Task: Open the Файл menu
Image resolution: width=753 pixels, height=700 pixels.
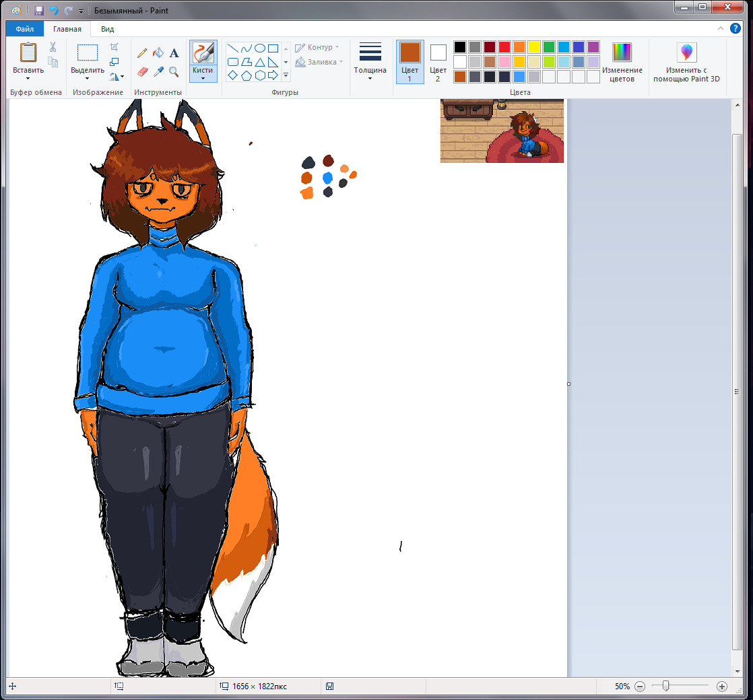Action: pos(25,29)
